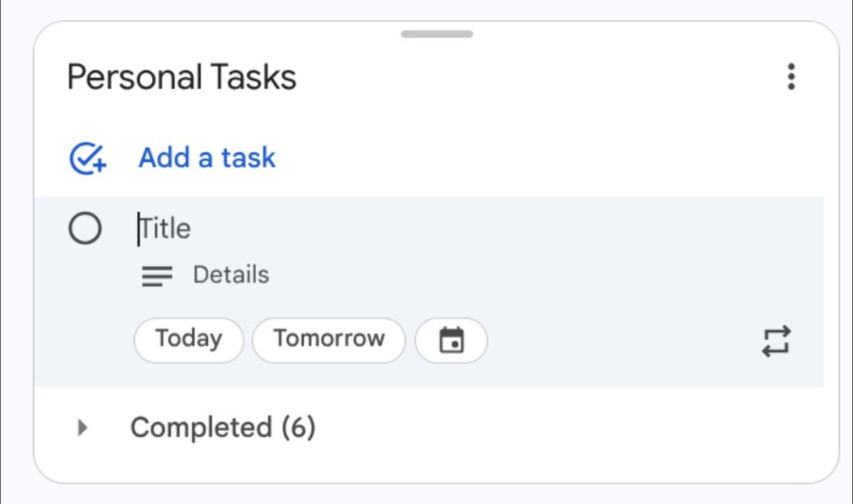The image size is (853, 504).
Task: Click the repeat task arrows icon
Action: (776, 341)
